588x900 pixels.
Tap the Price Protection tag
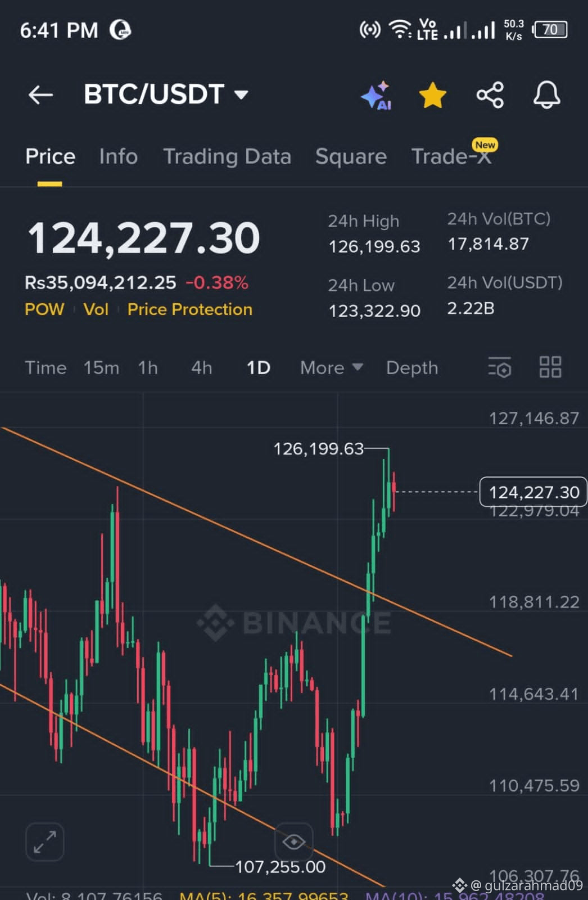190,309
